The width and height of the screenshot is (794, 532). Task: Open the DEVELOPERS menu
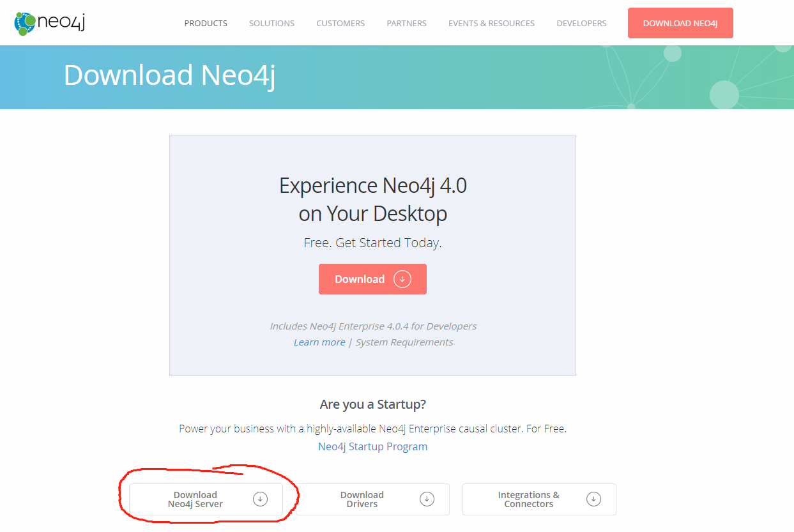tap(581, 23)
